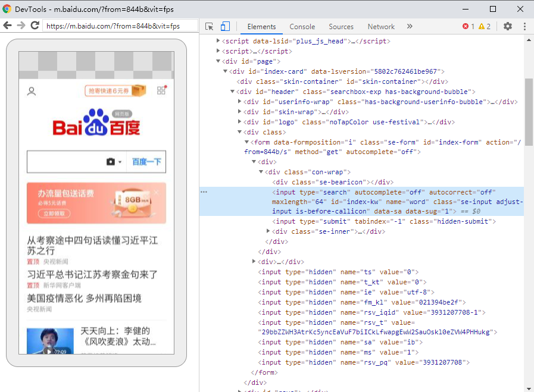Toggle the device toolbar icon
Viewport: 534px width, 392px height.
[225, 27]
